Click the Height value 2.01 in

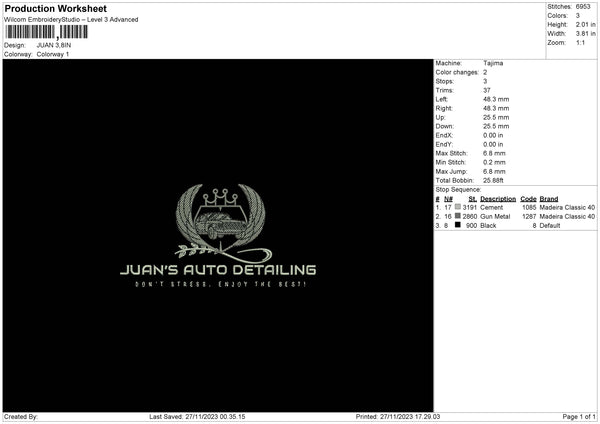(x=585, y=24)
